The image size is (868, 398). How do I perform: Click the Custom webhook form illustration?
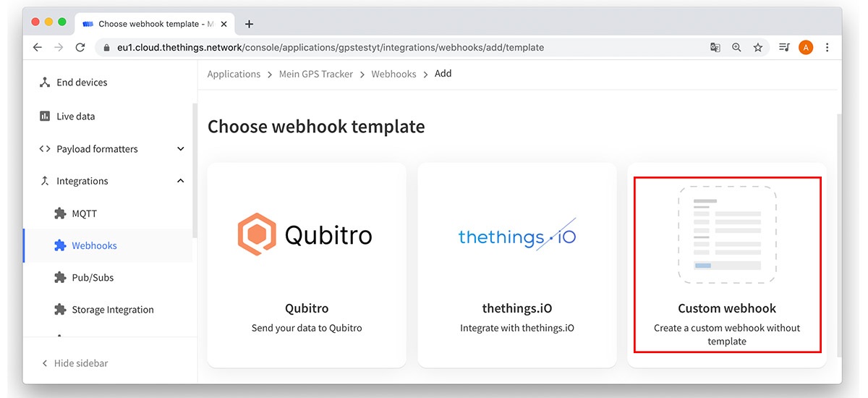(x=727, y=234)
